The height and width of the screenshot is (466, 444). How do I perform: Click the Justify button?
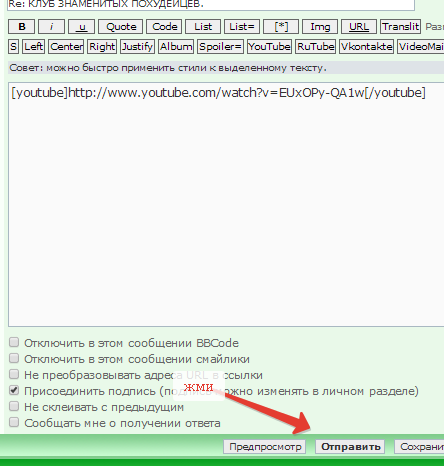point(137,46)
